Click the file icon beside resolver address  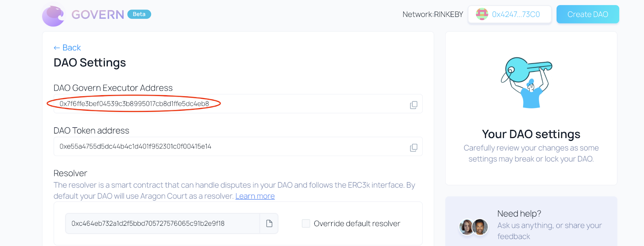click(269, 223)
